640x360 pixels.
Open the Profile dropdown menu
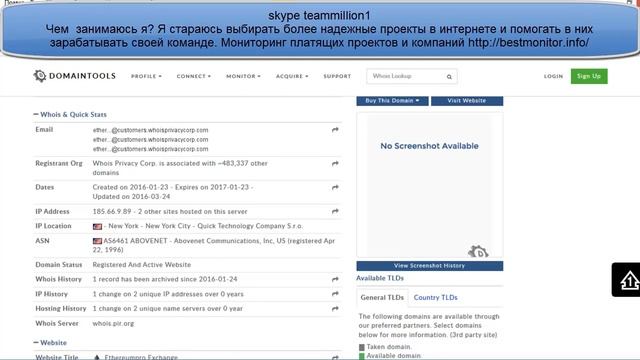tap(146, 76)
